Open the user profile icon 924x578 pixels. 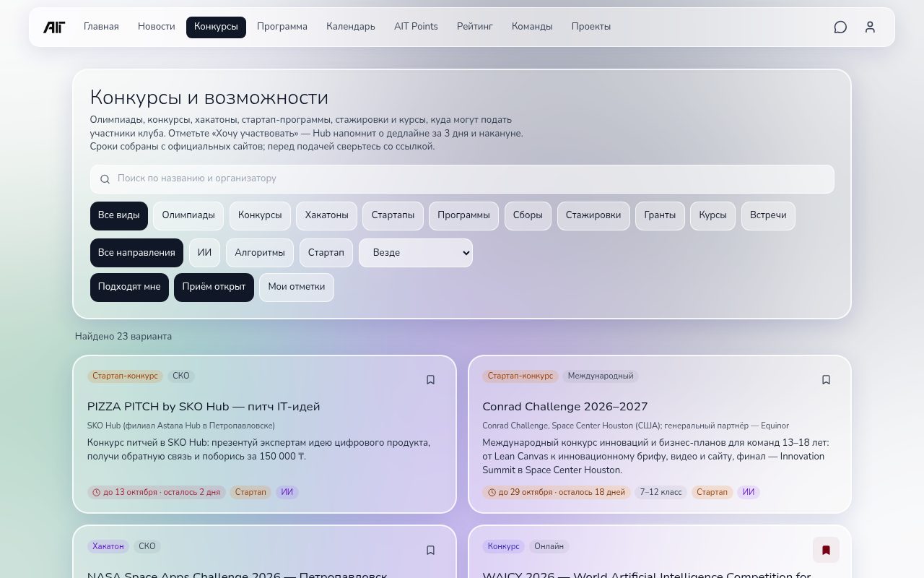click(x=870, y=27)
